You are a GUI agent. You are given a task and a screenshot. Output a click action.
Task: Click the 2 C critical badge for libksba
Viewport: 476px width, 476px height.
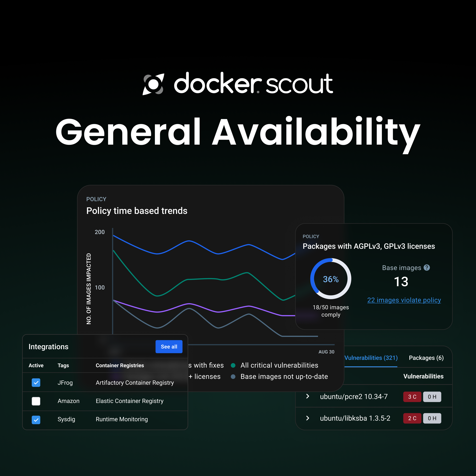coord(412,418)
